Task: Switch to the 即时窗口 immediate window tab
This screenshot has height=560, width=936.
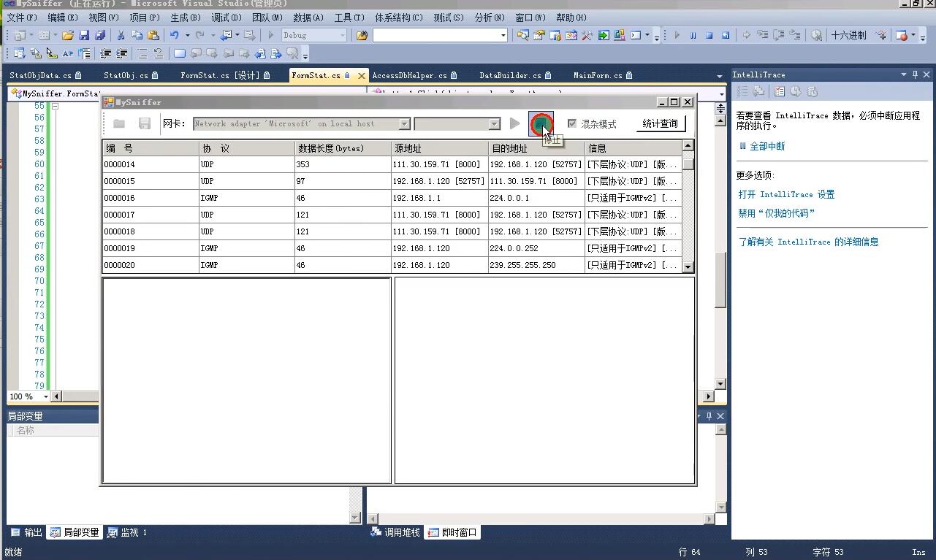Action: [x=452, y=532]
